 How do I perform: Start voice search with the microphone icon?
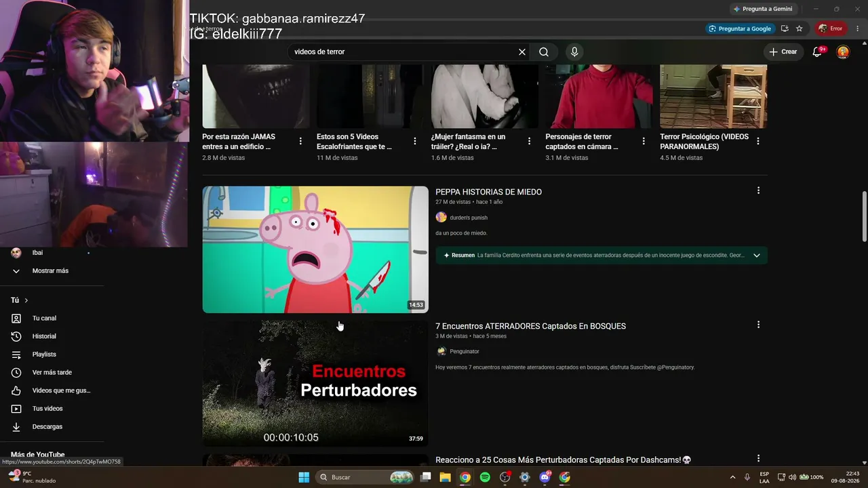click(x=574, y=52)
